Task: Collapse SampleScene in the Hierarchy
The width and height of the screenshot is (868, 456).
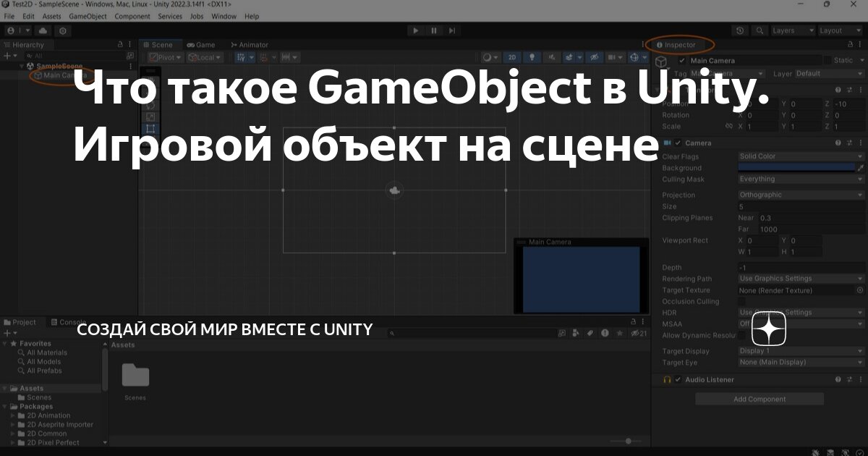Action: pyautogui.click(x=22, y=65)
